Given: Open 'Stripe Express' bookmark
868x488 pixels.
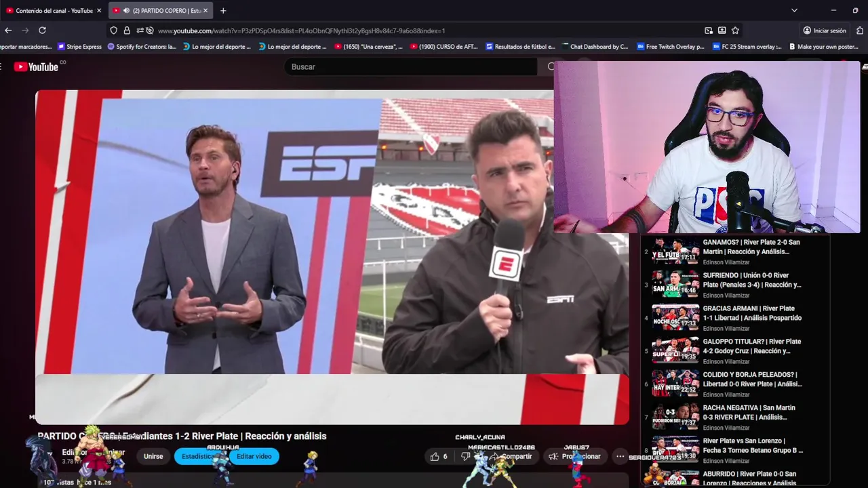Looking at the screenshot, I should click(79, 47).
